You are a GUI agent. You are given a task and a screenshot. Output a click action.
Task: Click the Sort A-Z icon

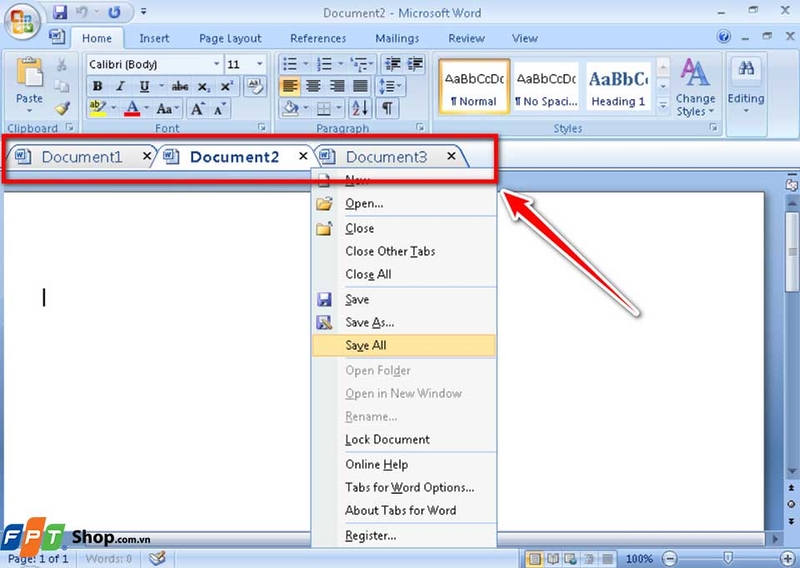[360, 108]
